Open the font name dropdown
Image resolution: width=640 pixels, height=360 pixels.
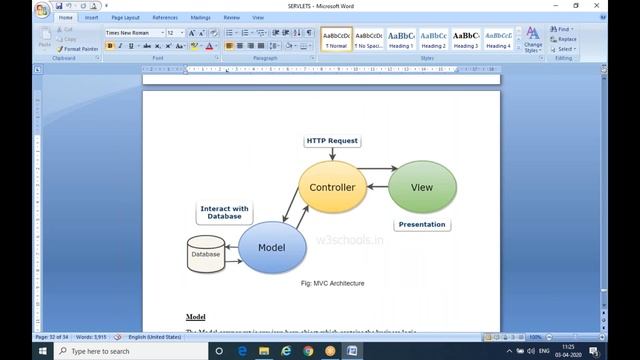(162, 33)
